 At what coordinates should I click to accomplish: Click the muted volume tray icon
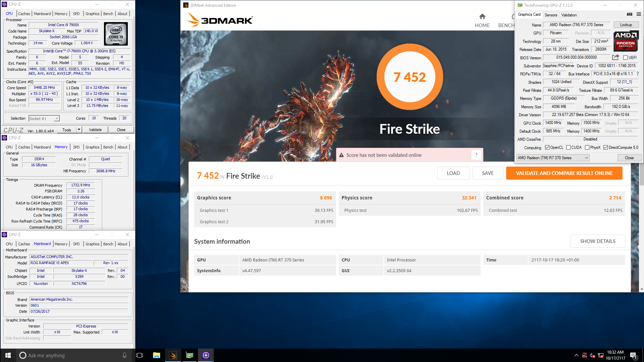(x=593, y=355)
